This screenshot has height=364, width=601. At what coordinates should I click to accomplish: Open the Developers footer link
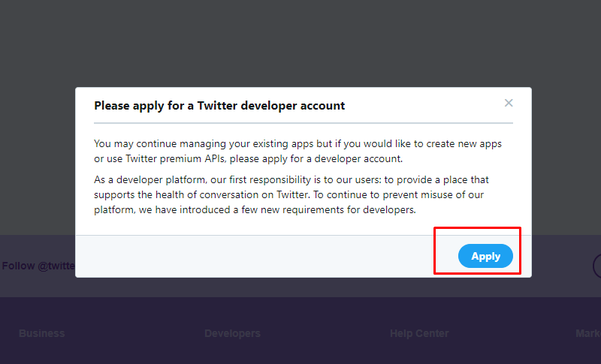232,333
